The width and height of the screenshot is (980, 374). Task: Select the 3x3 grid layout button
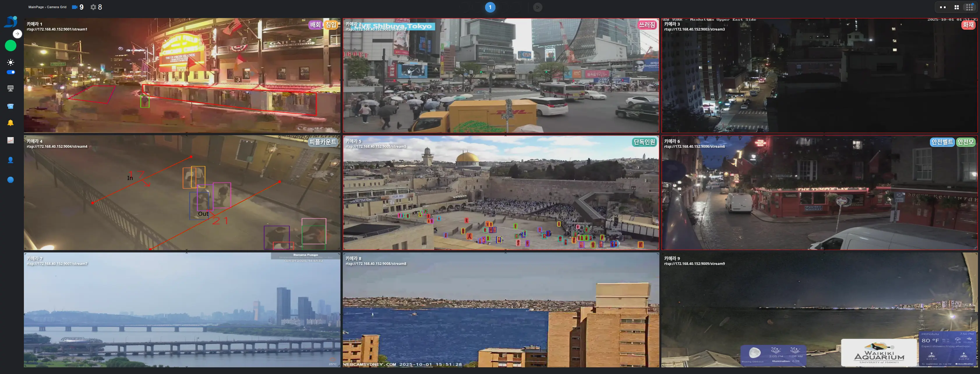pos(969,7)
